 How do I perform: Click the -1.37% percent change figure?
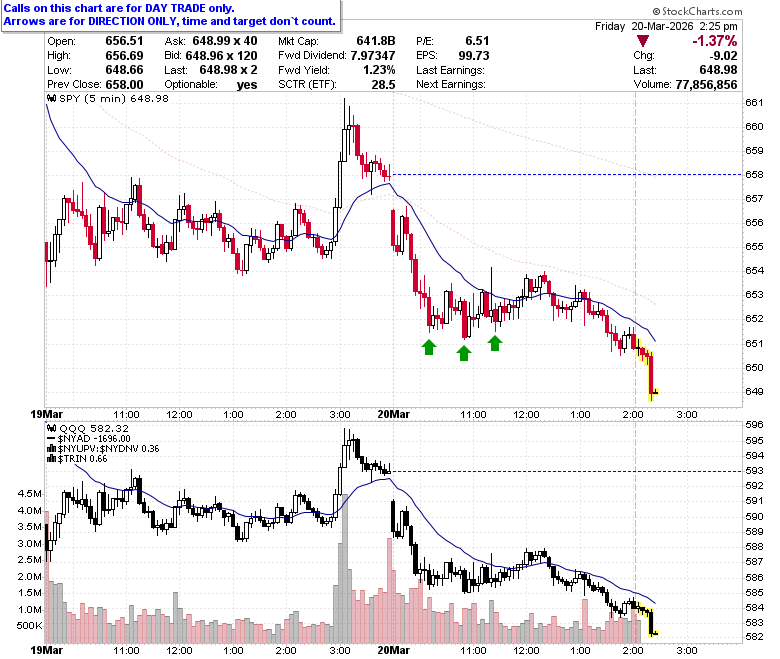coord(714,41)
